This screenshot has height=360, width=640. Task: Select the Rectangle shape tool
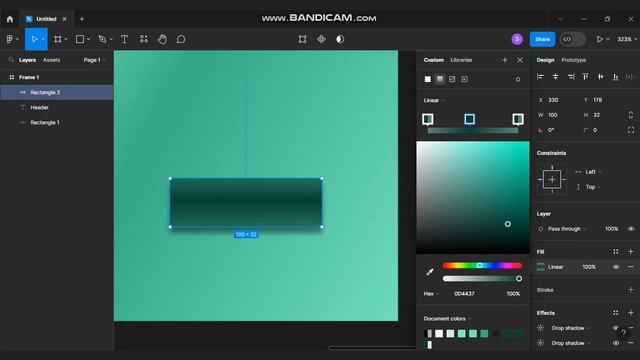click(x=80, y=39)
